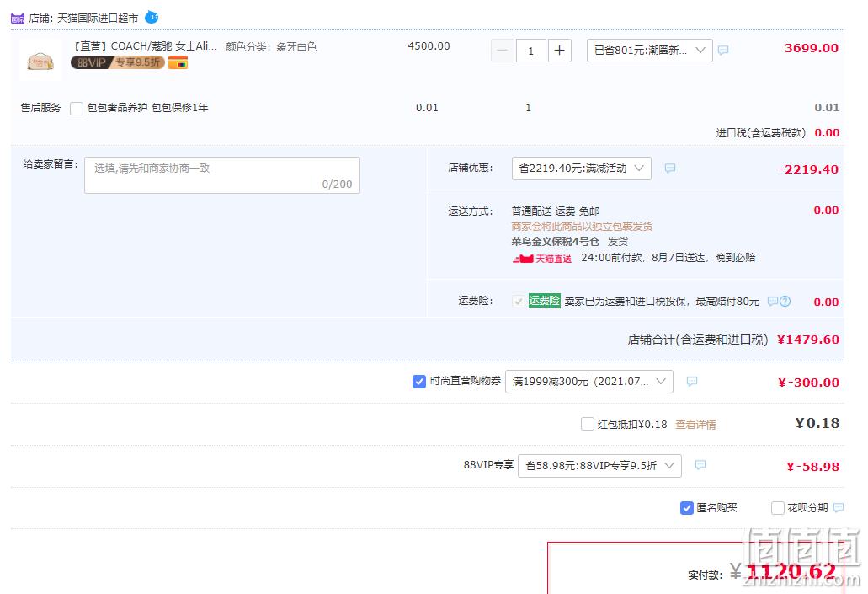This screenshot has width=868, height=594.
Task: Click the 查看详情 link for red packet
Action: tap(695, 425)
